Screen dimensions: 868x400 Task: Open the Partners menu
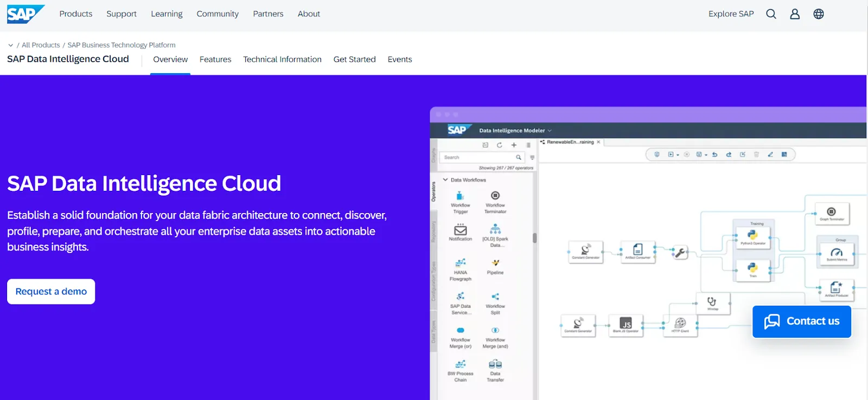pos(268,14)
